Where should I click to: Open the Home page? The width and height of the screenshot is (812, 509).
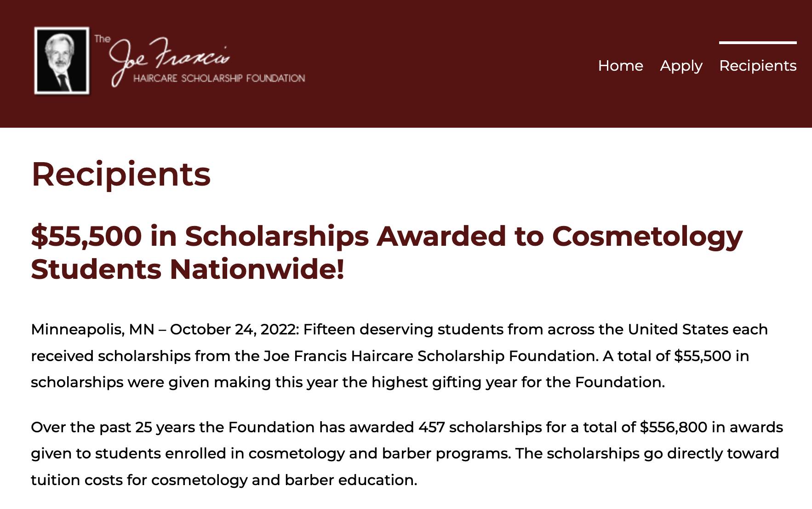620,66
